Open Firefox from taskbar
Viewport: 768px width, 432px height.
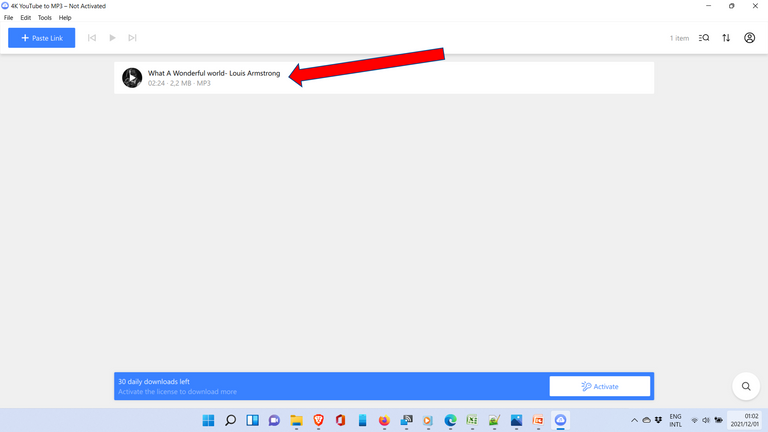pos(384,420)
